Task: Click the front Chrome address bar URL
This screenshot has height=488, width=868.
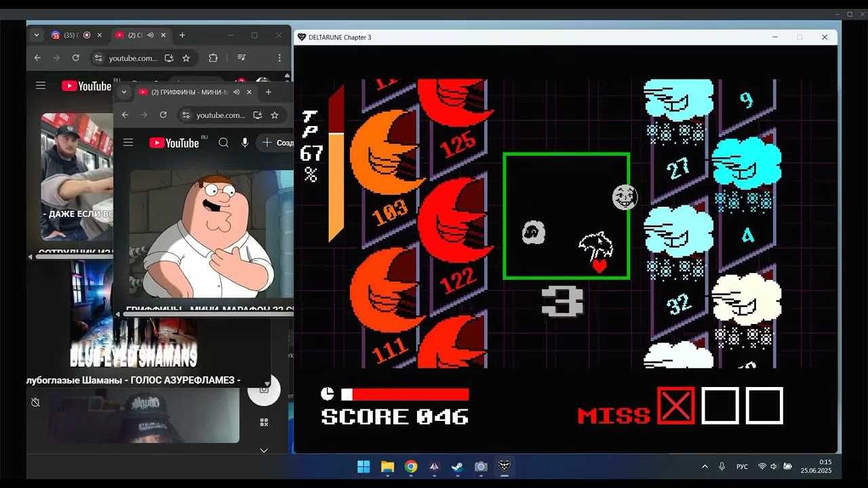Action: point(221,115)
